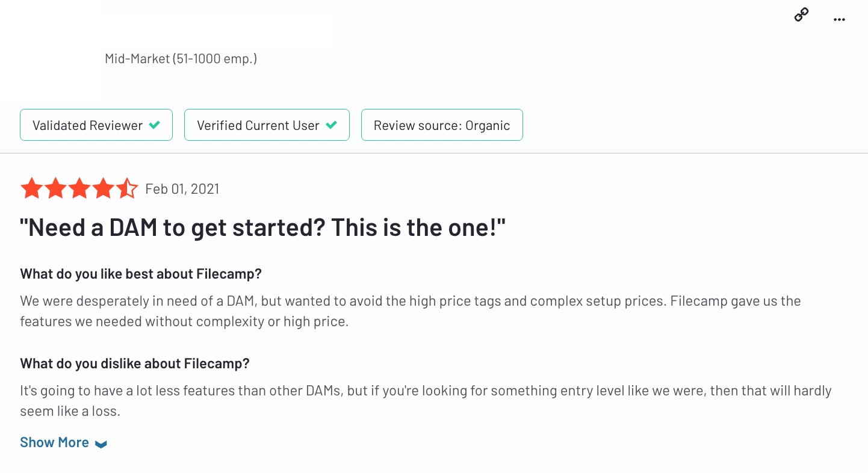The image size is (868, 473).
Task: Copy review link via chain icon
Action: 801,15
